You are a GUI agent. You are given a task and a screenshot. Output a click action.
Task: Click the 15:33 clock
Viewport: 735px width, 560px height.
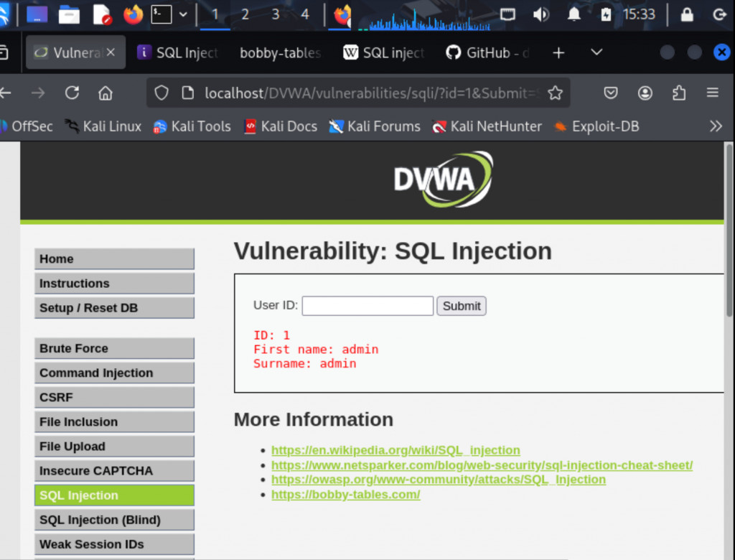639,14
